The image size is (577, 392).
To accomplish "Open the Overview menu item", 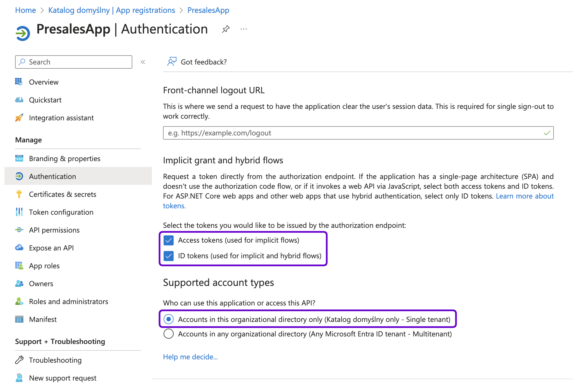I will click(x=44, y=82).
